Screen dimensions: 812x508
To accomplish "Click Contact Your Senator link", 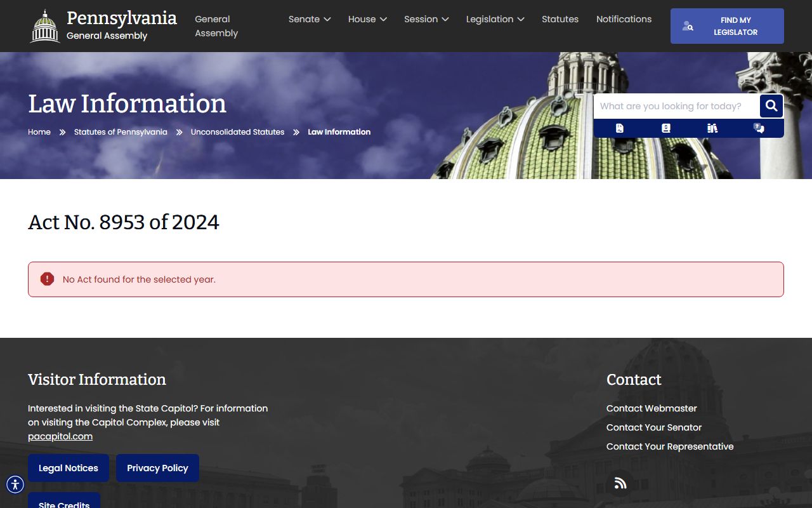I will [x=654, y=427].
